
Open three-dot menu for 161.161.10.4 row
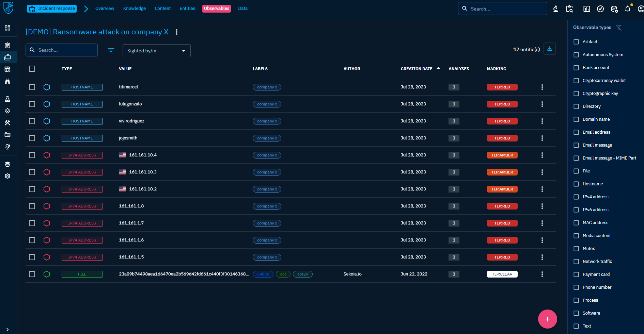click(x=542, y=155)
